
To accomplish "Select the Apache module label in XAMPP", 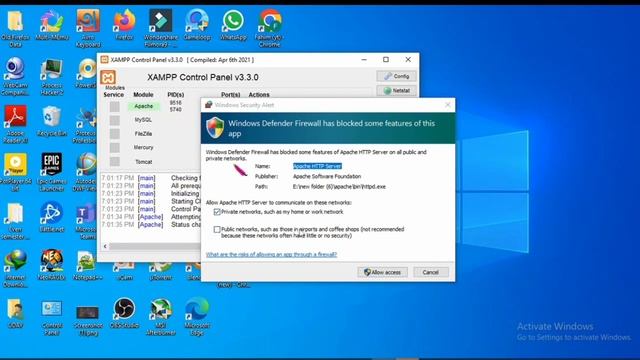I will [144, 106].
